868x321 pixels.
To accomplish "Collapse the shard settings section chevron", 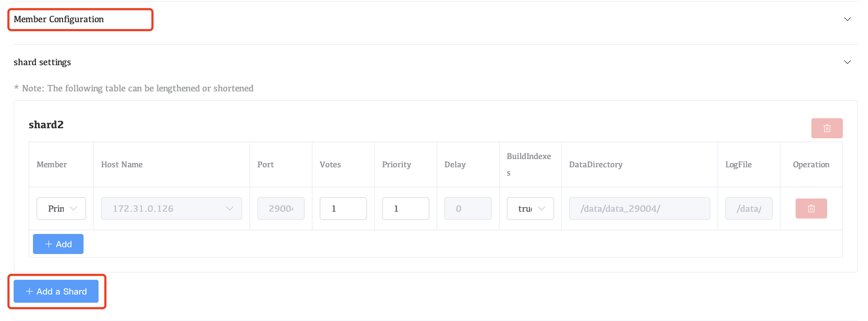I will [847, 62].
